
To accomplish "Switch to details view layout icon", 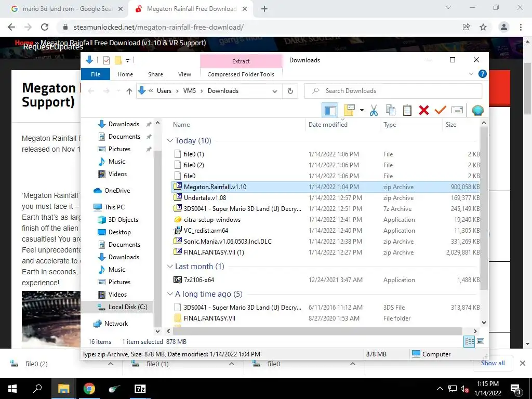I will click(469, 342).
